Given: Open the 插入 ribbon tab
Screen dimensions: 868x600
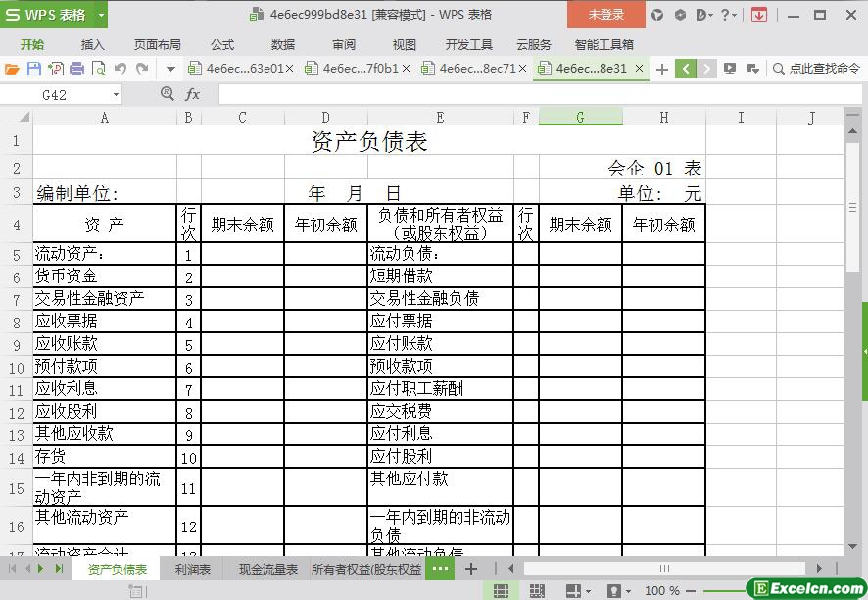Looking at the screenshot, I should tap(92, 44).
